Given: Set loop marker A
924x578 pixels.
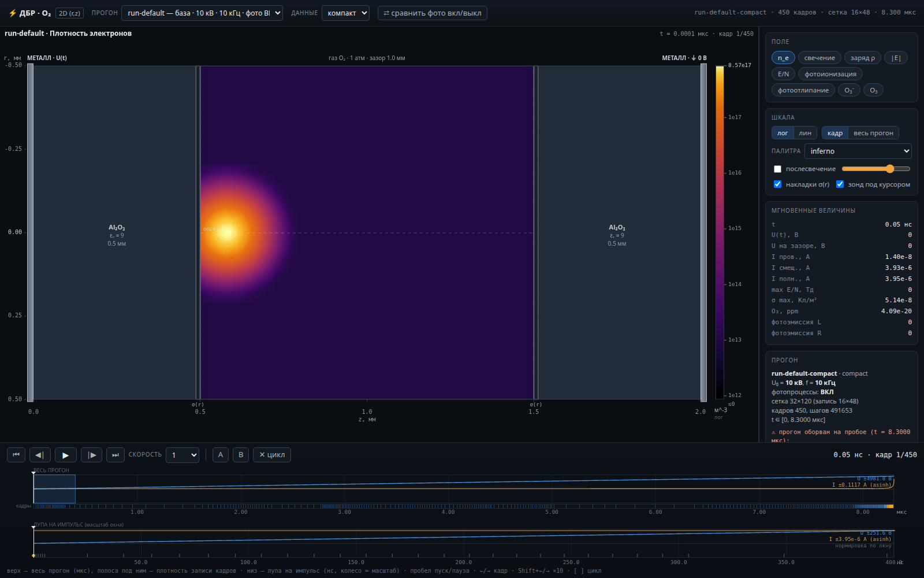Looking at the screenshot, I should 220,455.
